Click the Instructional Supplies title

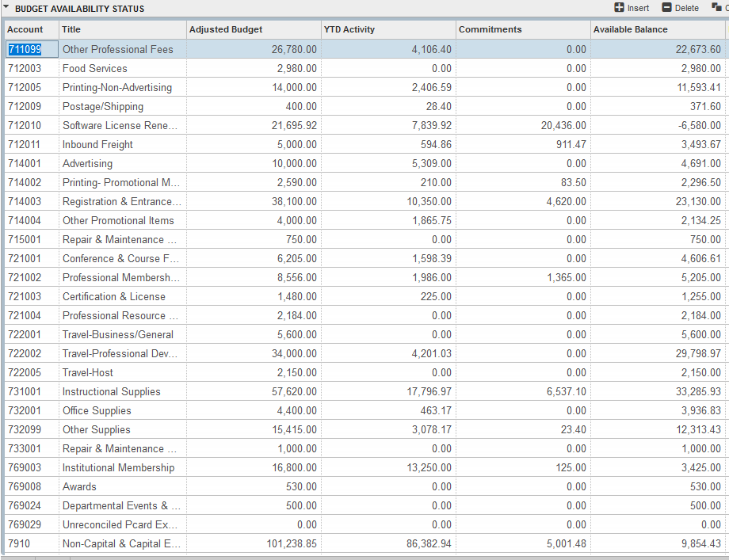pos(112,392)
